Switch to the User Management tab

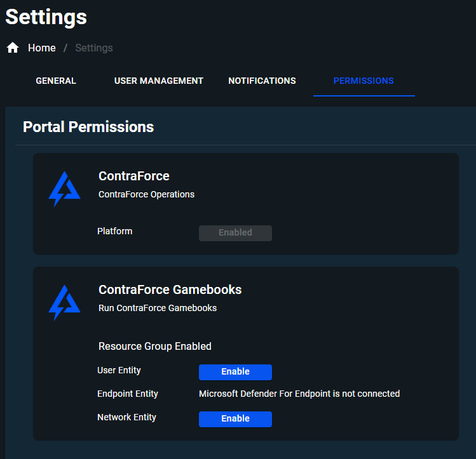point(158,81)
